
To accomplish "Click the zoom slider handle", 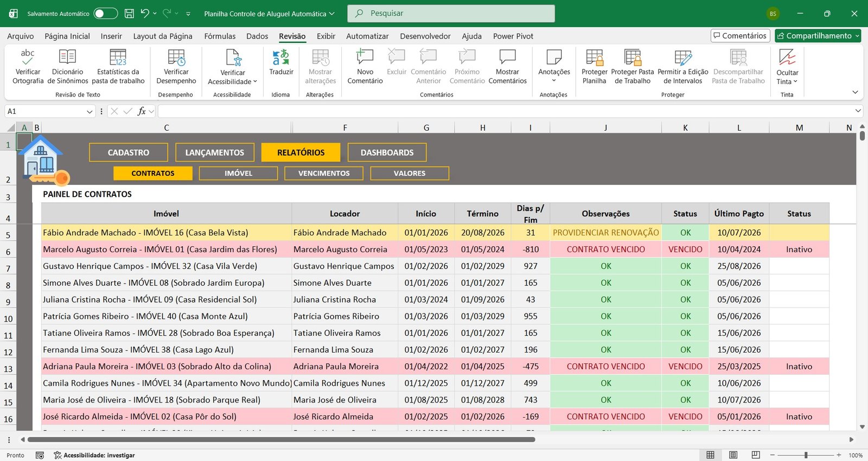I will click(x=806, y=455).
